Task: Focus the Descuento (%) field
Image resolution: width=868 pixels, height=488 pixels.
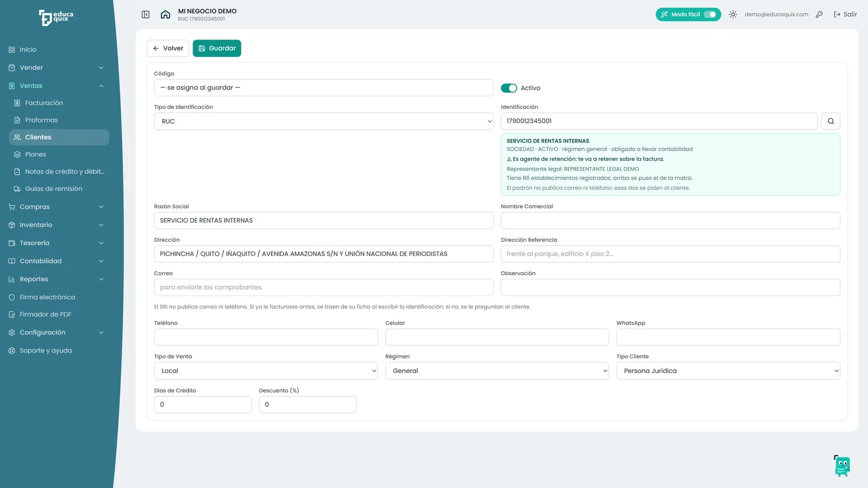Action: pyautogui.click(x=308, y=404)
